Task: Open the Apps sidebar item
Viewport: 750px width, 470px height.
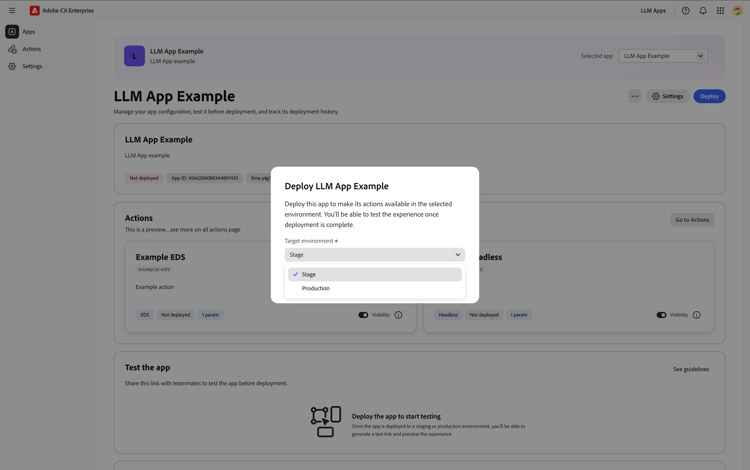Action: (x=29, y=32)
